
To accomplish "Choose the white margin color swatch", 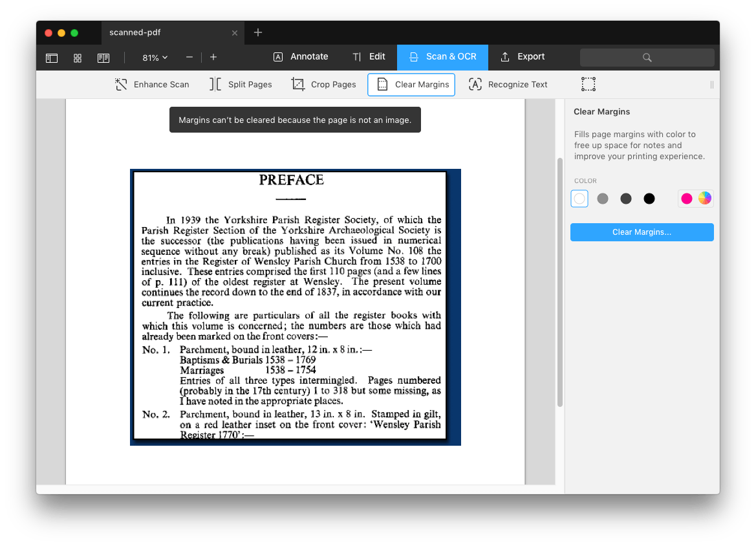I will click(579, 199).
